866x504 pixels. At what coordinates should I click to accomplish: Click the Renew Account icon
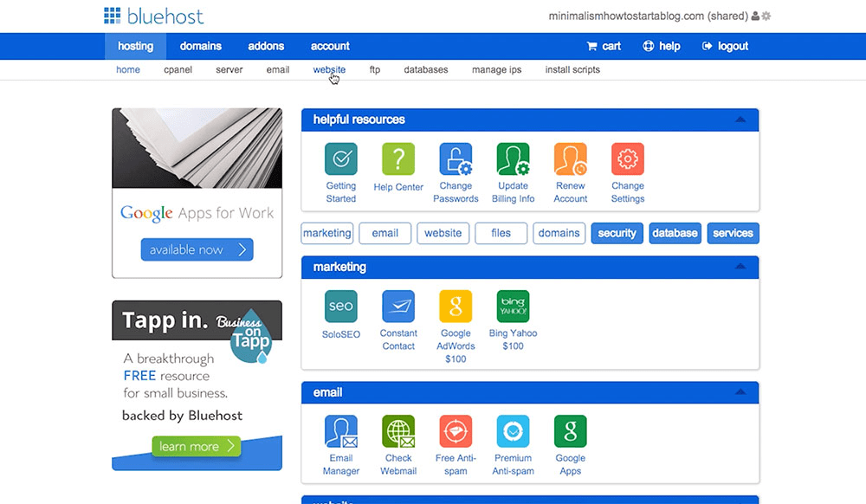[x=570, y=160]
